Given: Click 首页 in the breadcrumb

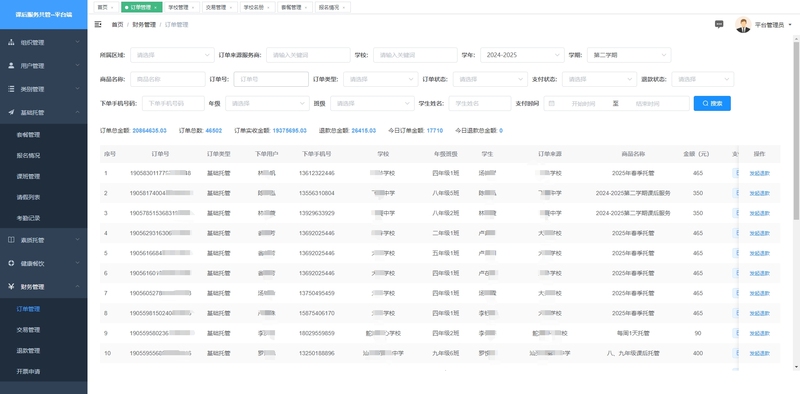Looking at the screenshot, I should [x=117, y=24].
